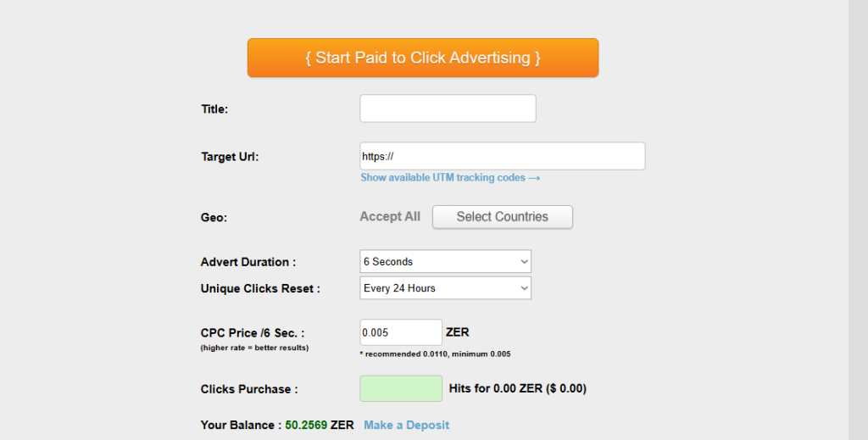The image size is (868, 440).
Task: Click the recommended 0.0110 minimum note
Action: pyautogui.click(x=435, y=354)
